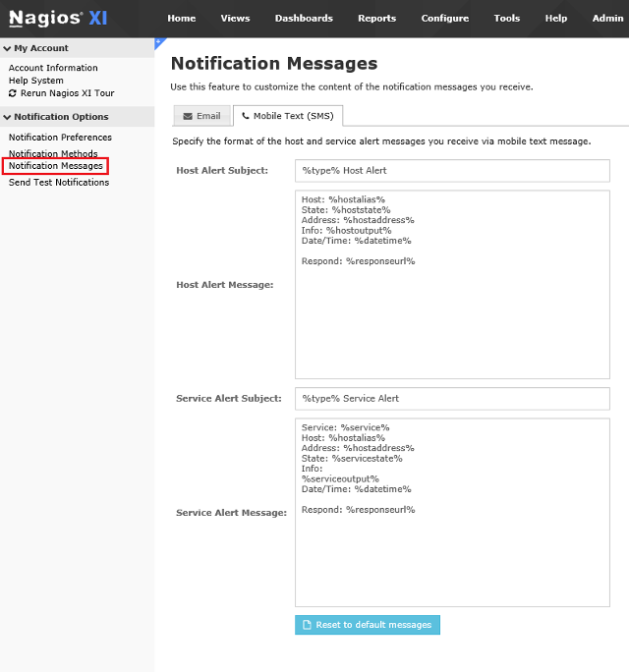Open Send Test Notifications
Image resolution: width=629 pixels, height=672 pixels.
59,182
